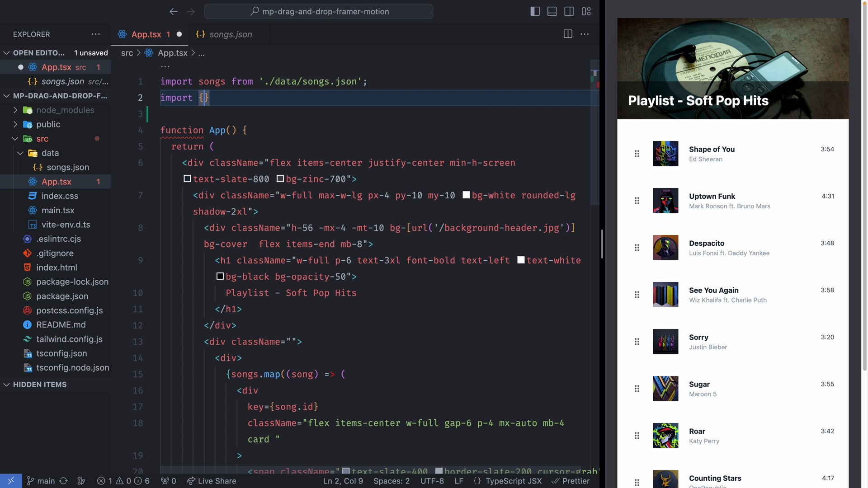Open package-lock.json file

point(55,282)
